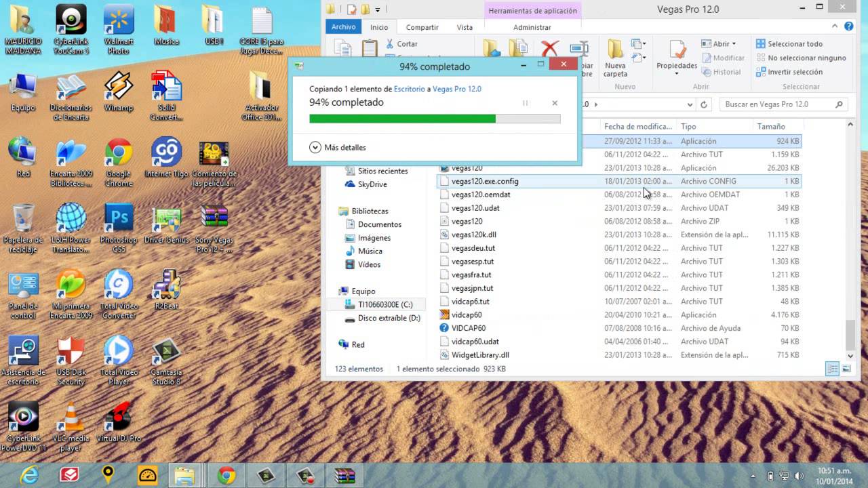Expand Más detalles in copy dialog
The height and width of the screenshot is (488, 868).
coord(337,147)
